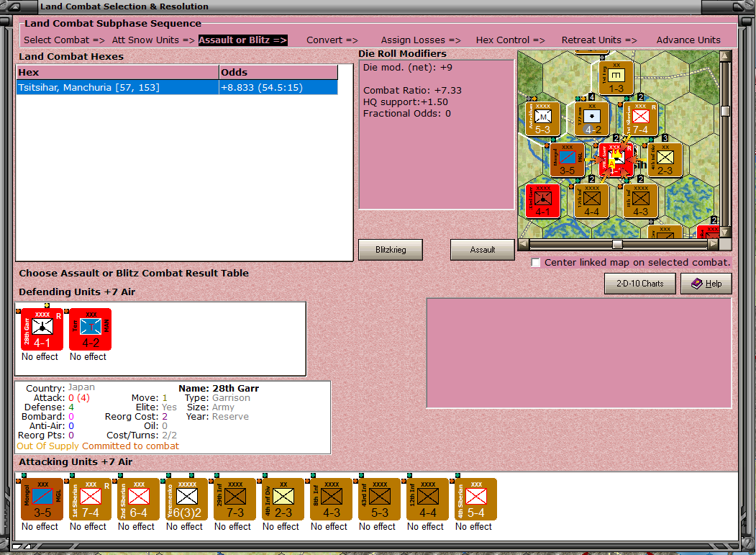Open the Select Combat subphase step
The width and height of the screenshot is (756, 555).
[x=64, y=40]
